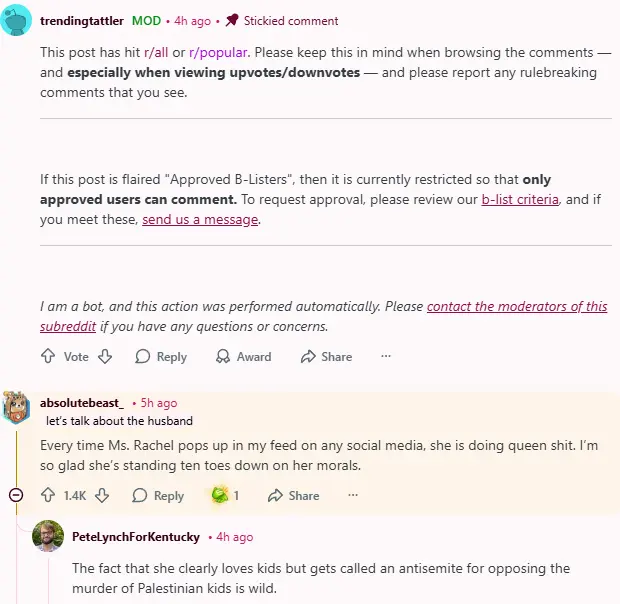This screenshot has width=620, height=604.
Task: Upvote the absolutebeast_ comment
Action: click(48, 495)
